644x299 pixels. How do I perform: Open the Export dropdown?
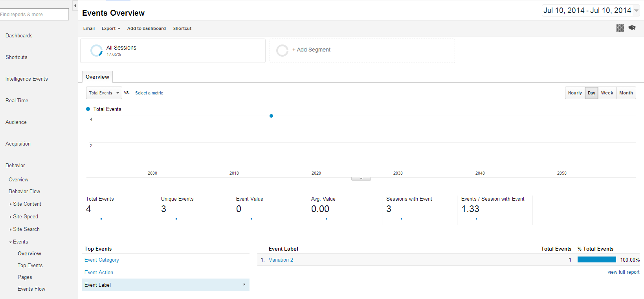click(111, 28)
